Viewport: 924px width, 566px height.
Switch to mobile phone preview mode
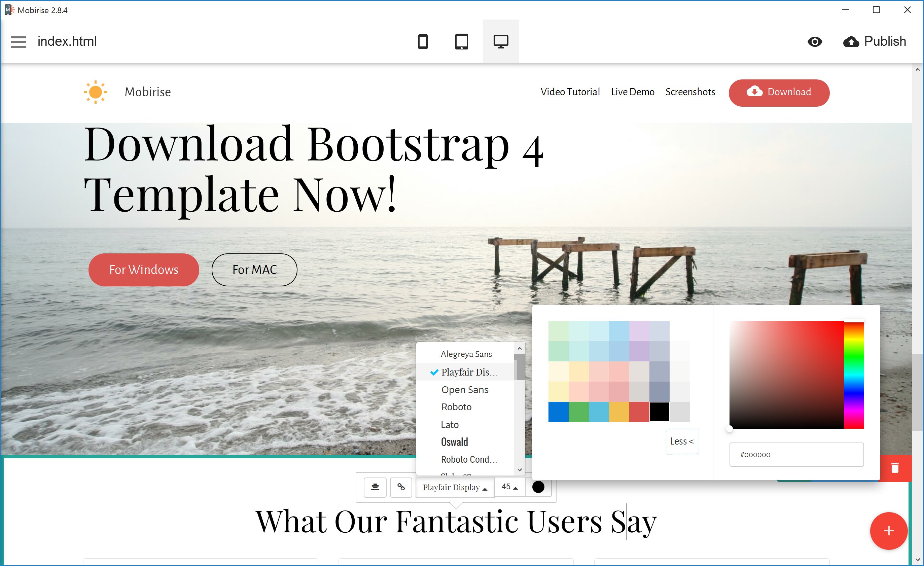coord(423,41)
